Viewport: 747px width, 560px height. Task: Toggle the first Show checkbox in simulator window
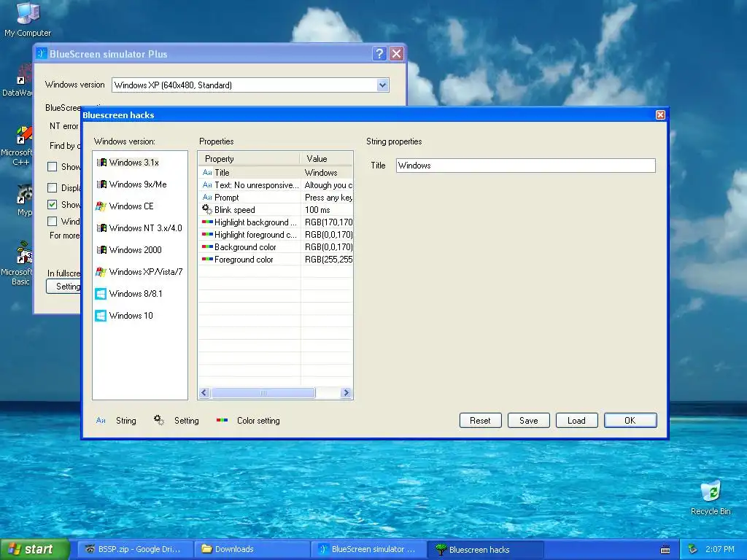click(x=53, y=167)
